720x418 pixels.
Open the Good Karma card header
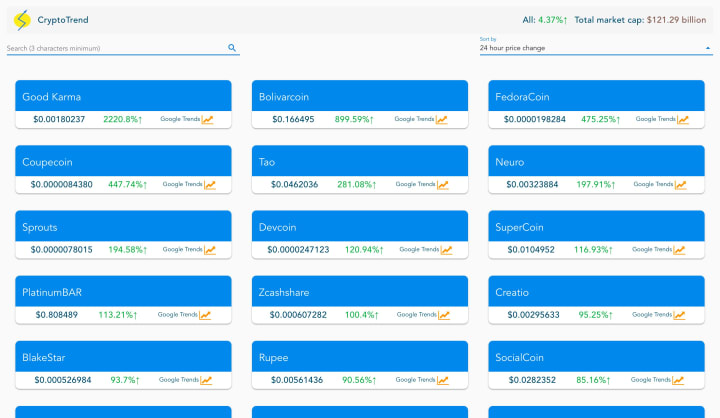123,96
